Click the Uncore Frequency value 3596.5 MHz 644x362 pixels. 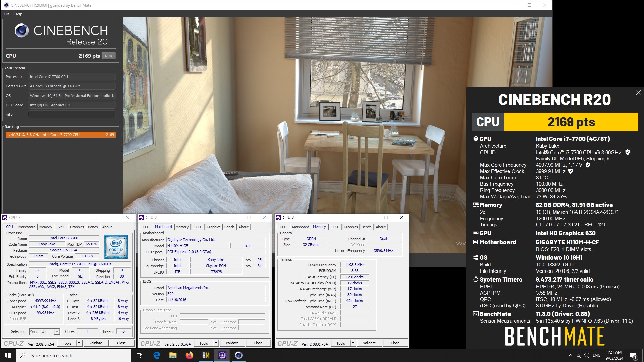383,251
